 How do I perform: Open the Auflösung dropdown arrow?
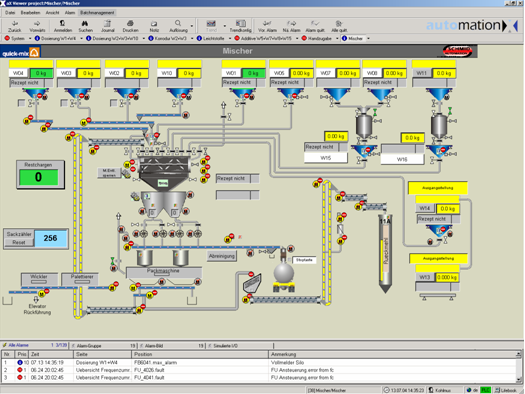[192, 26]
